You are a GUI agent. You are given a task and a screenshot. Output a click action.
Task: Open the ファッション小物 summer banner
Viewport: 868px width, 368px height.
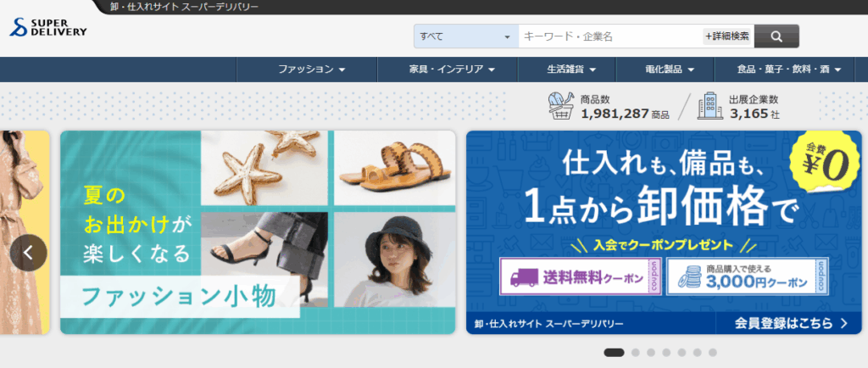click(258, 232)
